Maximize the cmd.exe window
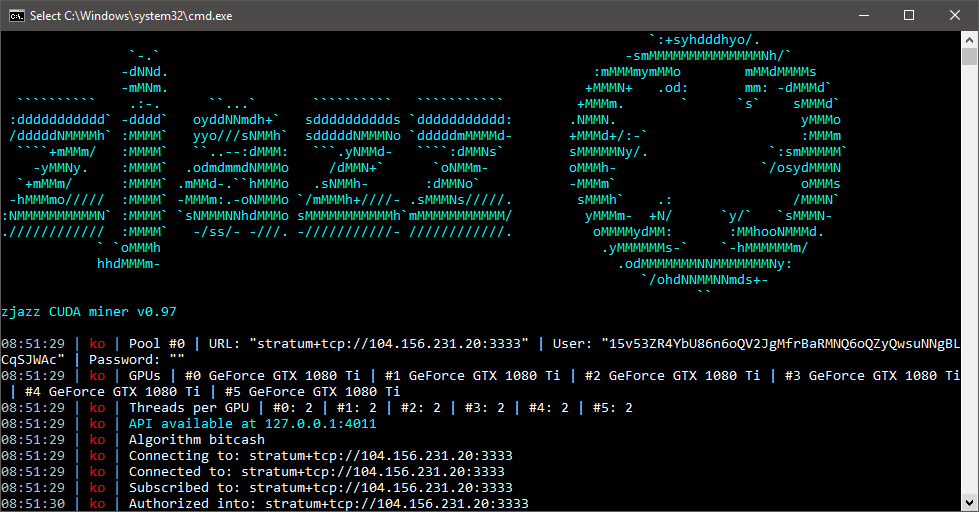 tap(909, 16)
